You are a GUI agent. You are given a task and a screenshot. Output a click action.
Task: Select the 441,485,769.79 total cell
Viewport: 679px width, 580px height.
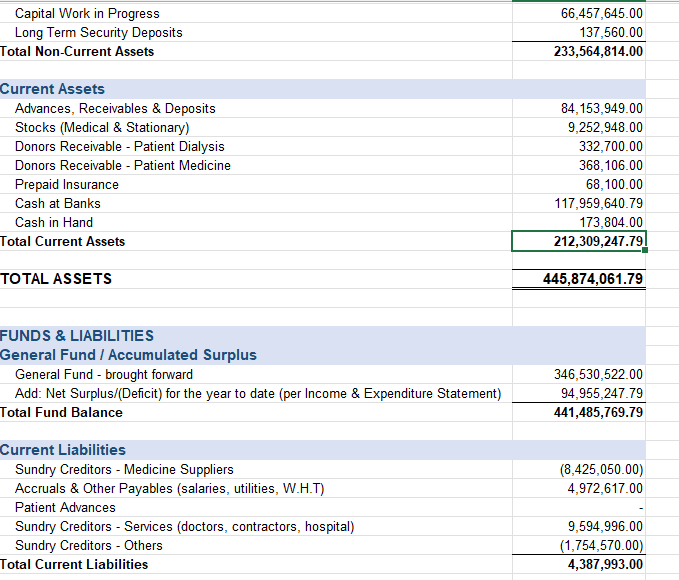579,412
